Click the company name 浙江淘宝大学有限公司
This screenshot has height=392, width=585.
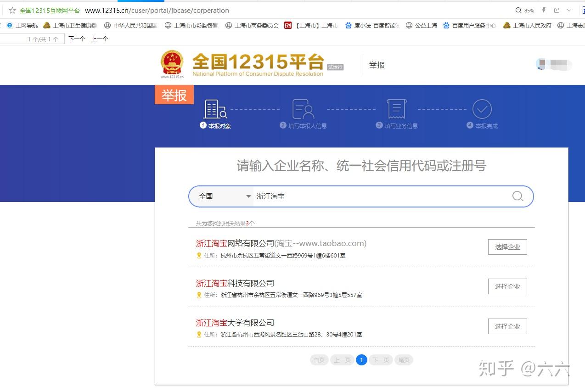coord(235,323)
